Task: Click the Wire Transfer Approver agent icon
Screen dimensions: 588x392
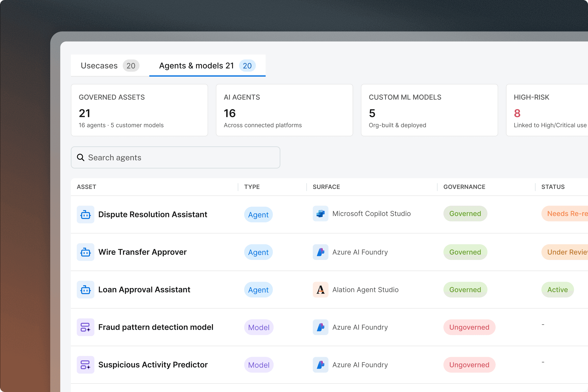Action: click(x=86, y=252)
